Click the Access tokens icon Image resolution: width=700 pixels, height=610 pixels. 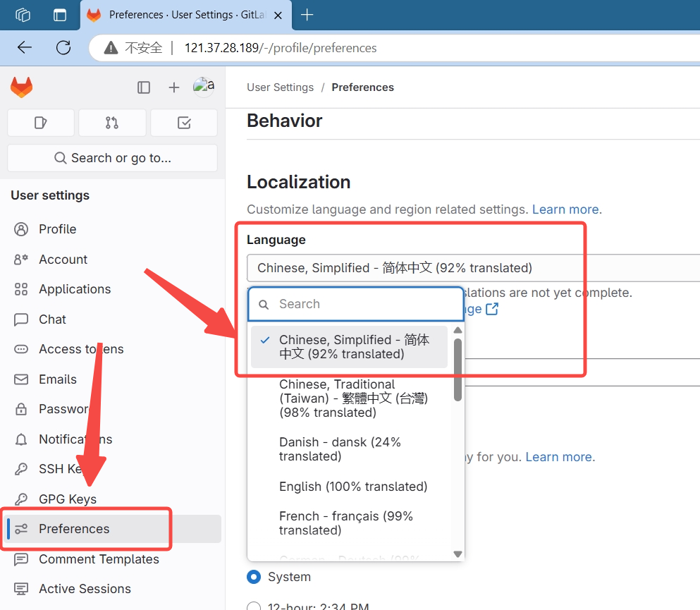[21, 349]
